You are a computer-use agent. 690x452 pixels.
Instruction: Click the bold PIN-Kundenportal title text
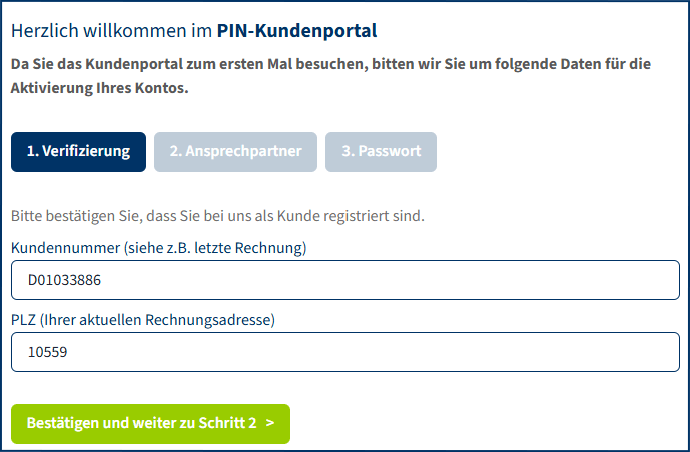(297, 32)
